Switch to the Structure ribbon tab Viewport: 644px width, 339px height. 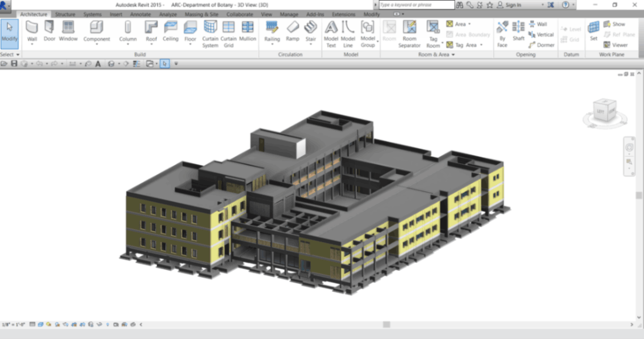pyautogui.click(x=65, y=14)
